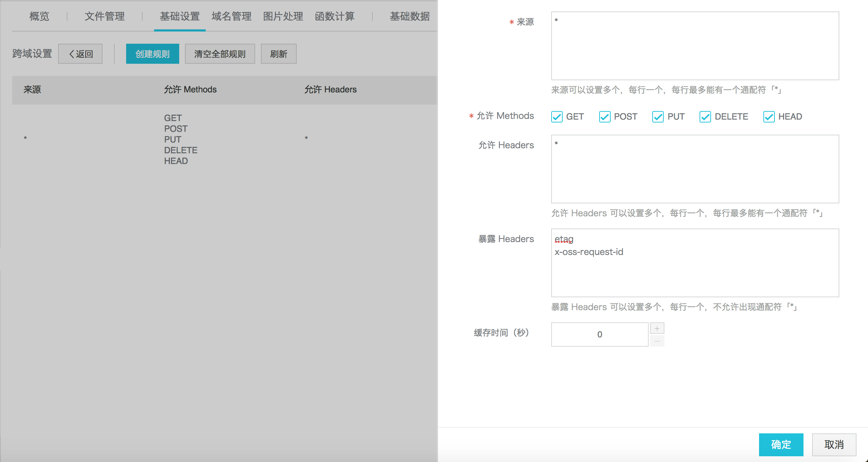Image resolution: width=868 pixels, height=462 pixels.
Task: Switch to the 概览 overview tab
Action: pyautogui.click(x=39, y=16)
